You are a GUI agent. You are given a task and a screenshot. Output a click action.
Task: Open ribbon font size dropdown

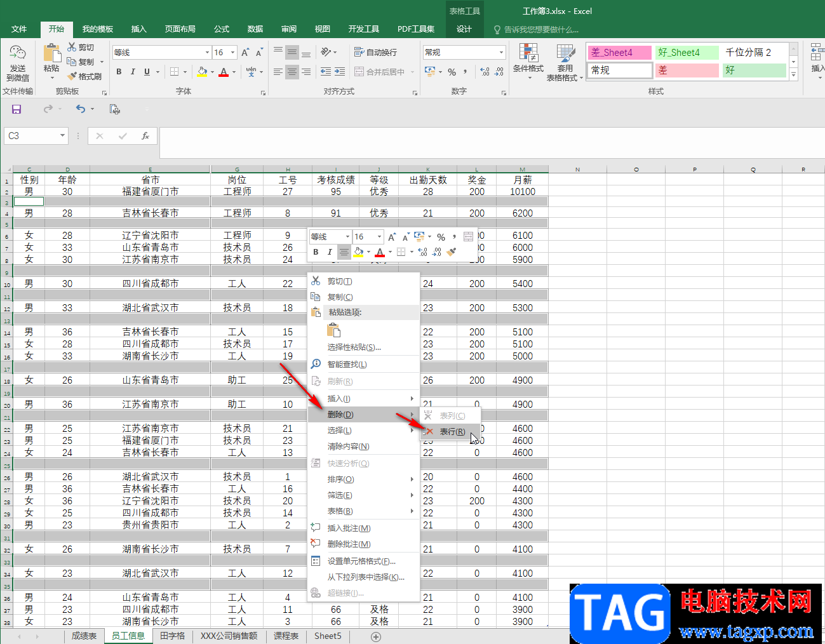tap(233, 53)
